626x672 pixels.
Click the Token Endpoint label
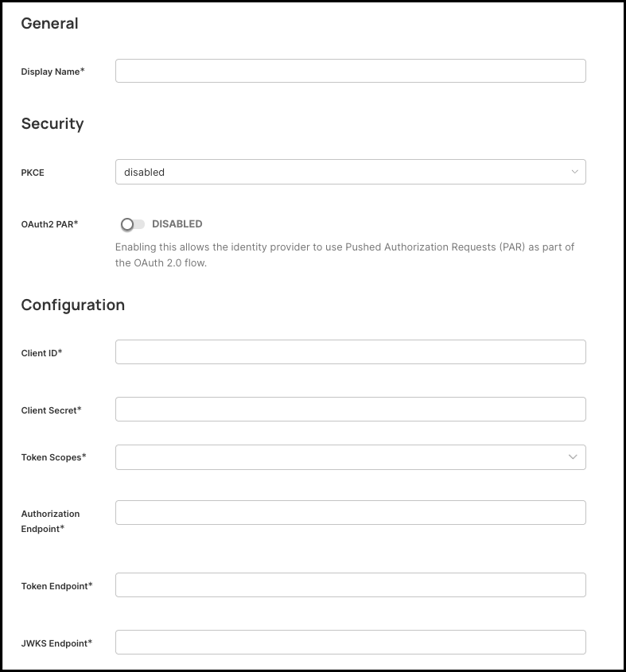(56, 586)
